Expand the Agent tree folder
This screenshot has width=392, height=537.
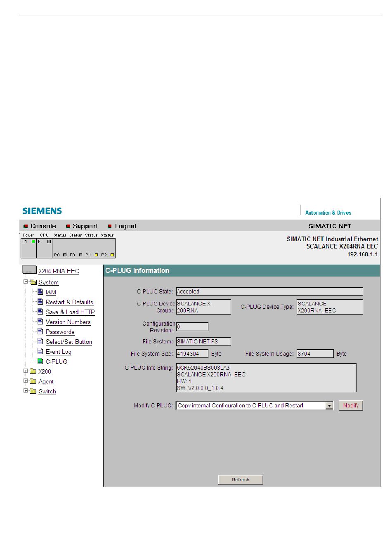click(x=26, y=381)
